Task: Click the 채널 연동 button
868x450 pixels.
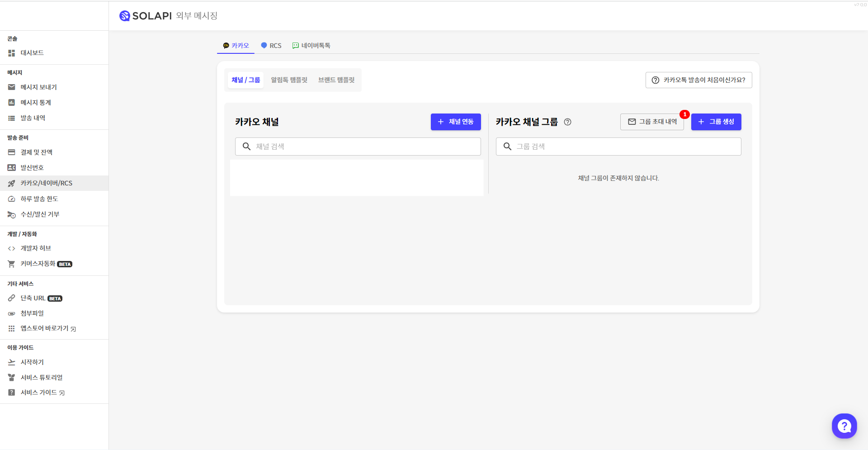Action: point(456,122)
